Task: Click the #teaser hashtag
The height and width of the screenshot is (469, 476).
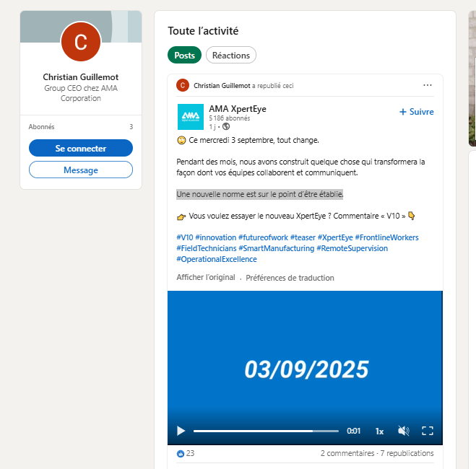Action: pyautogui.click(x=303, y=237)
